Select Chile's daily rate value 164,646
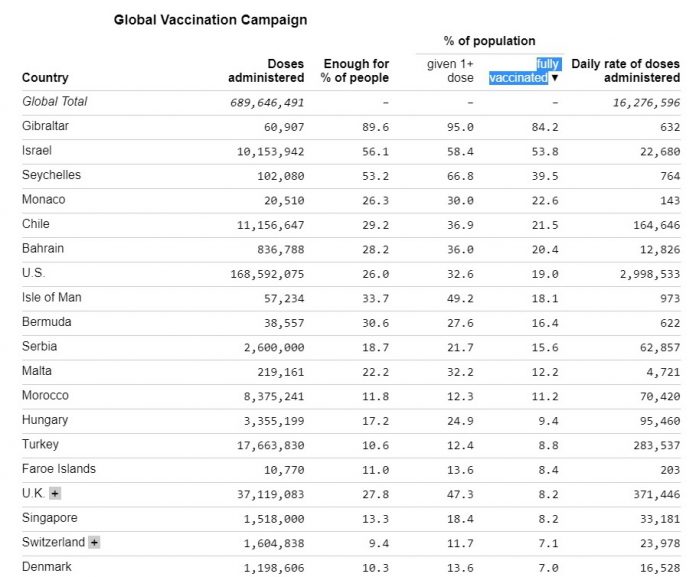This screenshot has width=696, height=577. (656, 225)
